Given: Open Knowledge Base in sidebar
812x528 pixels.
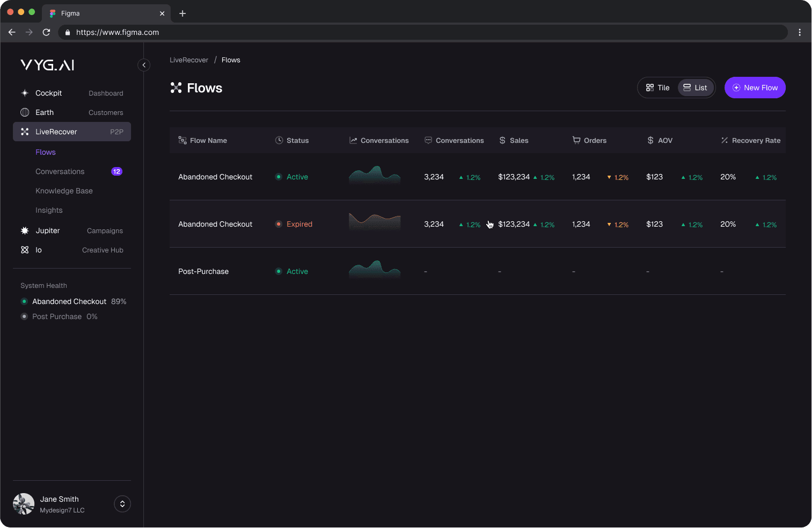Looking at the screenshot, I should (64, 191).
